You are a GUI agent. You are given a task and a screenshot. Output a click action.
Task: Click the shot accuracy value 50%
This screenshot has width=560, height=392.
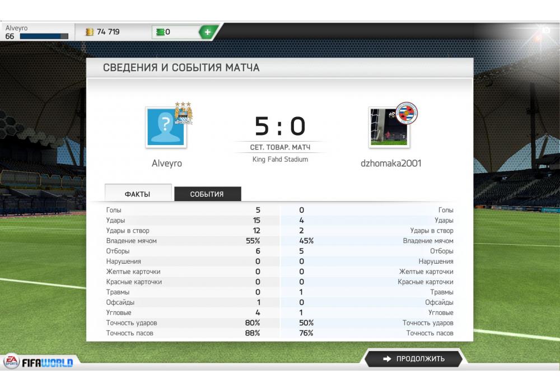(306, 323)
